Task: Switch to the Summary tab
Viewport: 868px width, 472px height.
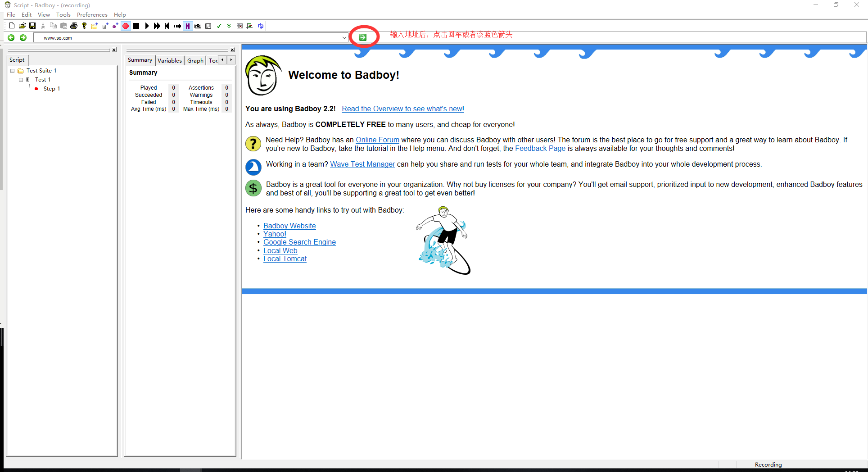Action: (x=140, y=60)
